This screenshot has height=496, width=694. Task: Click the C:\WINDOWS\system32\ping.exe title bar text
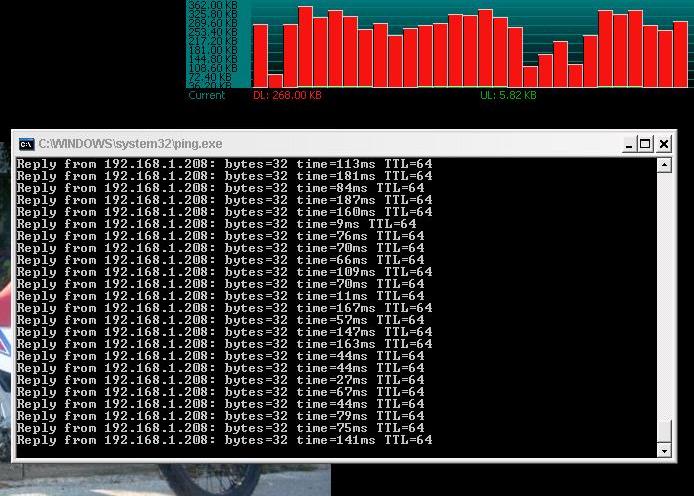pos(130,144)
